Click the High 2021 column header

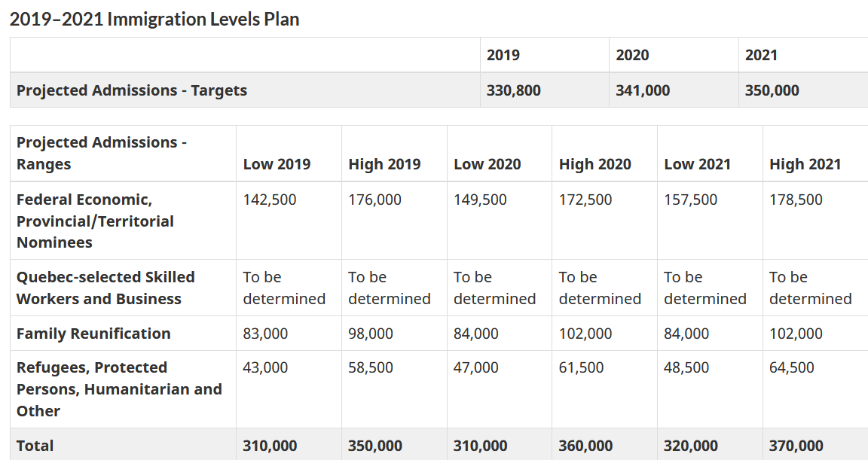click(805, 164)
